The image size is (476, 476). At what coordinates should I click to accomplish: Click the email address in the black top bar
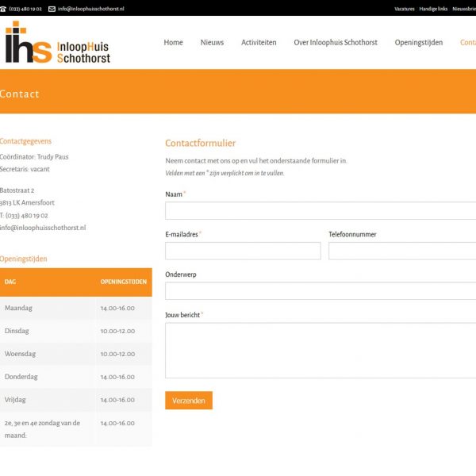click(91, 9)
